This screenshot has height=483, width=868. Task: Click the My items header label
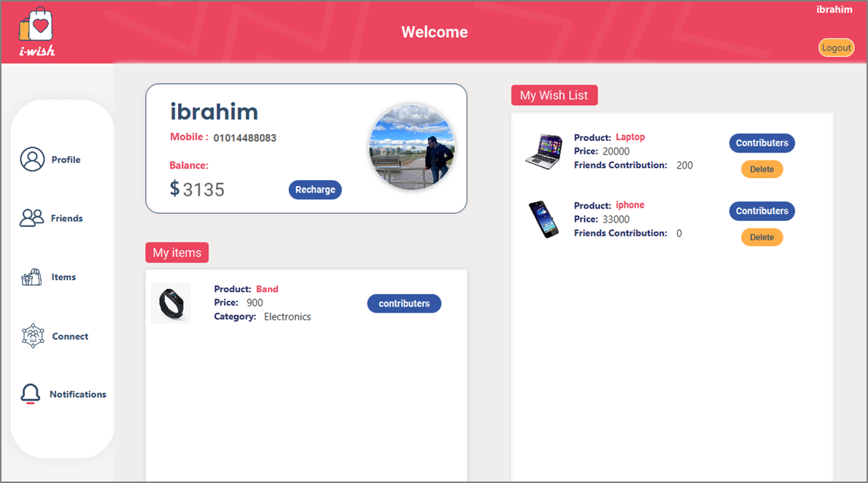coord(177,252)
